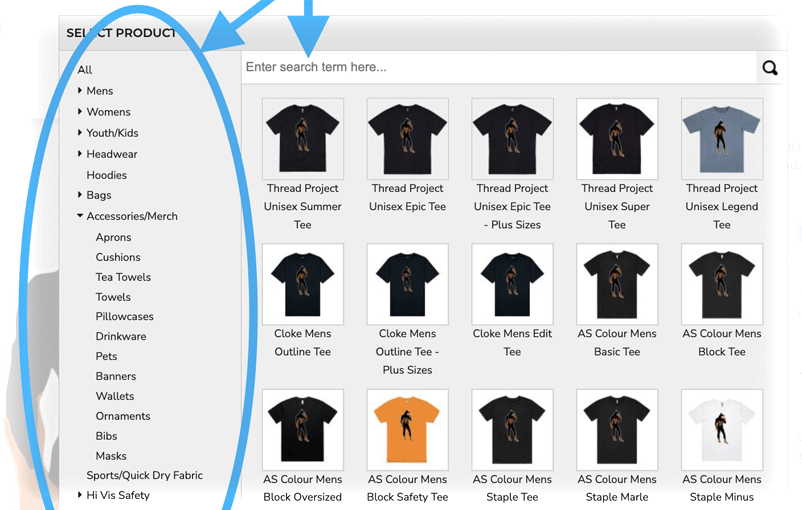
Task: Expand the Bags category arrow
Action: pyautogui.click(x=80, y=194)
